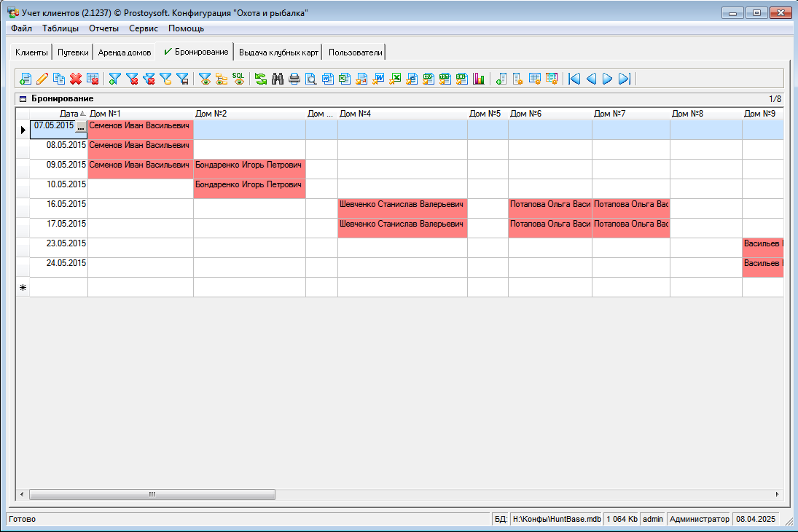This screenshot has height=532, width=798.
Task: Go to the first record arrow
Action: click(574, 79)
